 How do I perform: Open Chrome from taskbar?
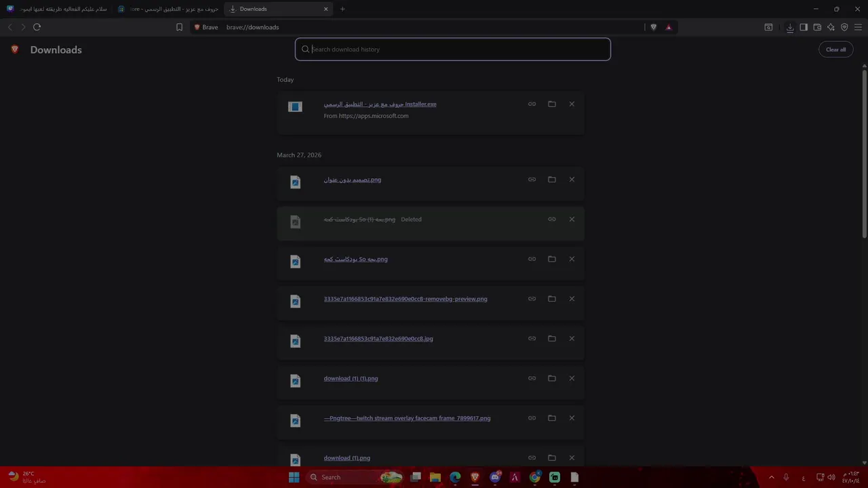click(x=535, y=477)
